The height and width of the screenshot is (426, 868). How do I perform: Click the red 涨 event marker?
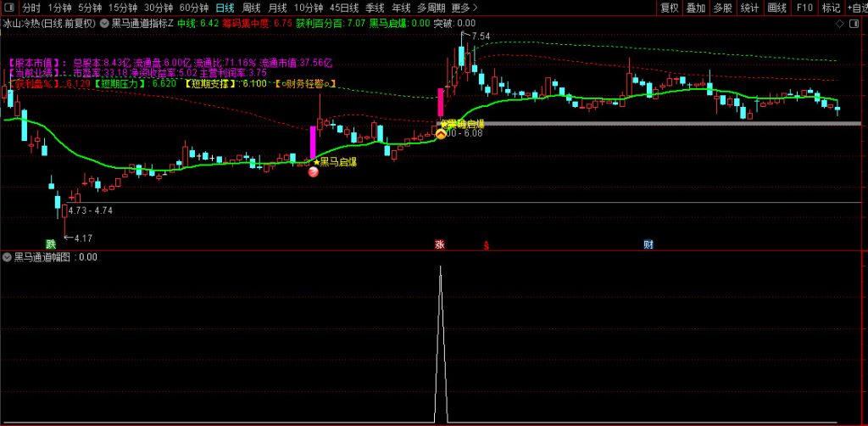[x=439, y=244]
